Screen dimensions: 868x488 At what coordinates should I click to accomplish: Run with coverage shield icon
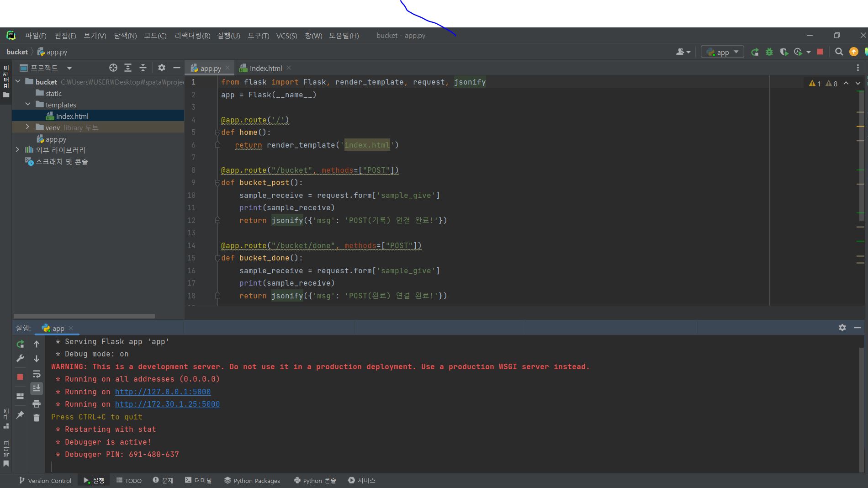pyautogui.click(x=784, y=52)
